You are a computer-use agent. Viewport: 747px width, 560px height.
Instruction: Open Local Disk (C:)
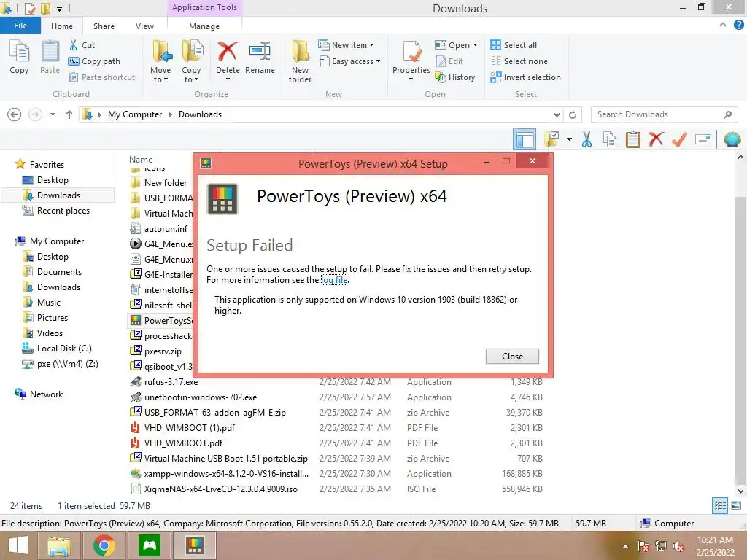[x=64, y=348]
